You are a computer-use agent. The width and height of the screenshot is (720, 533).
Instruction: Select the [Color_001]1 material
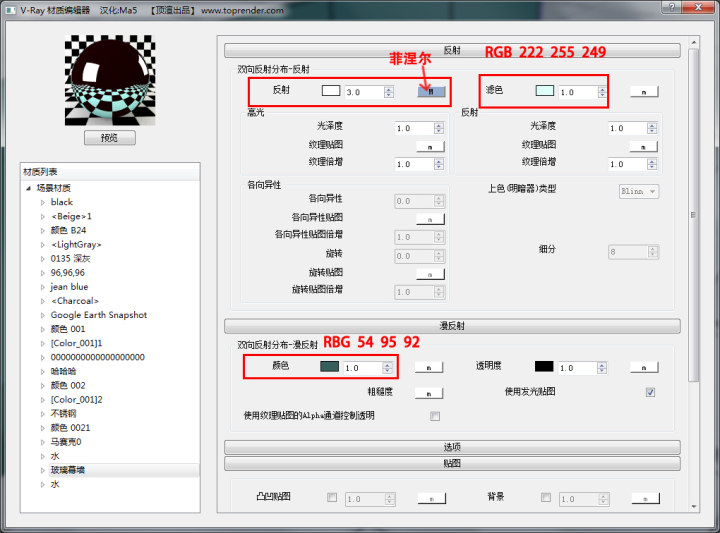coord(76,343)
